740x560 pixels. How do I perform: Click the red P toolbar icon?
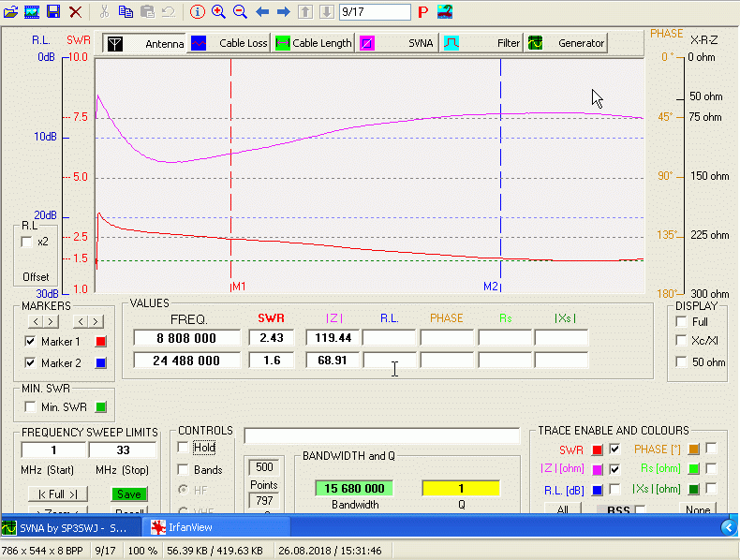tap(423, 12)
